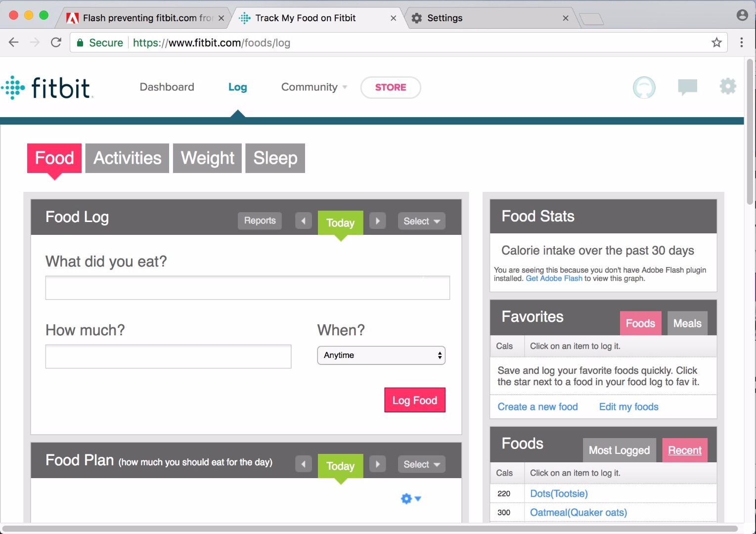Go to next day in Food Plan

[377, 464]
